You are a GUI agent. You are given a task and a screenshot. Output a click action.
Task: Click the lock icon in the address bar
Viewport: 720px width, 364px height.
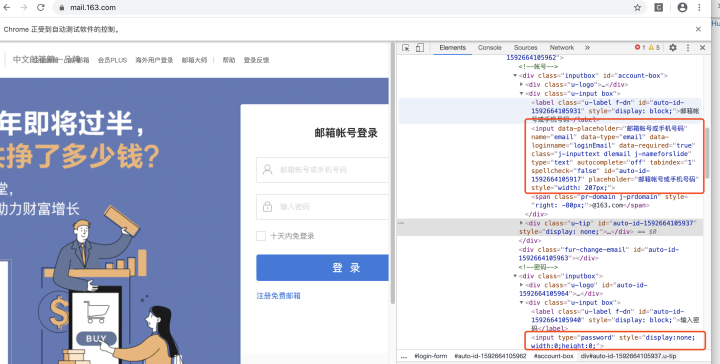[x=62, y=8]
